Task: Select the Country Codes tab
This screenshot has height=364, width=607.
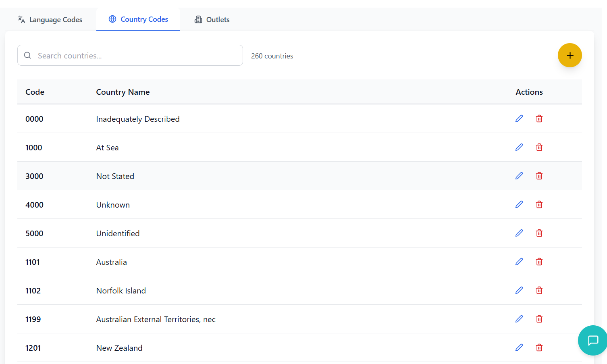Action: point(138,19)
